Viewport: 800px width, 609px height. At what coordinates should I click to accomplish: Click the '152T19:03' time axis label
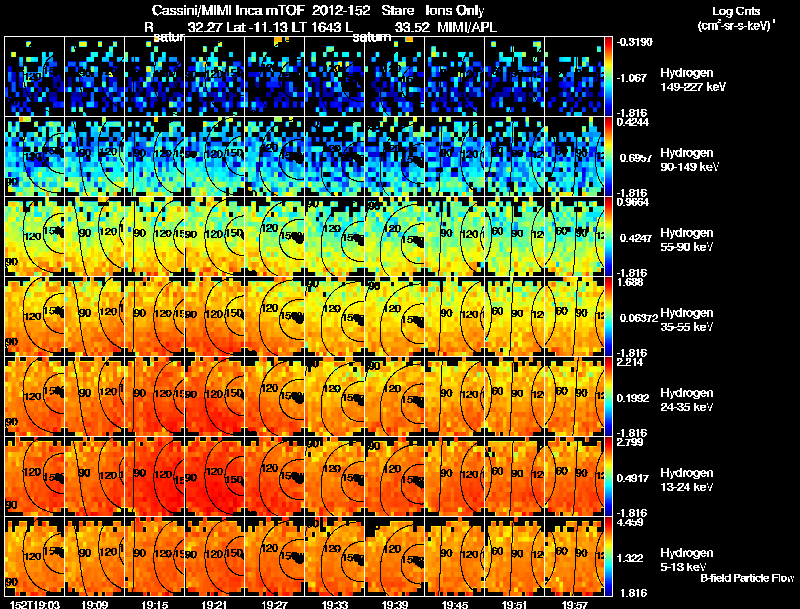pos(35,604)
